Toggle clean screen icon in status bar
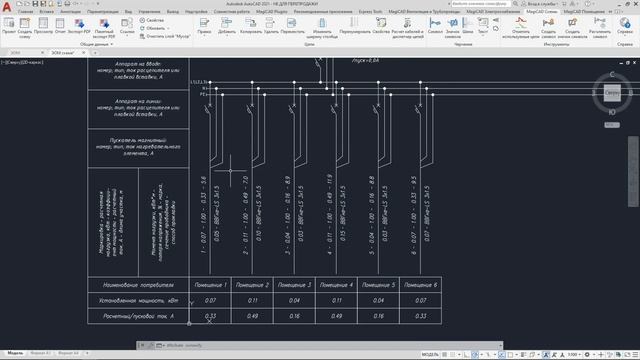The width and height of the screenshot is (640, 360). [627, 355]
